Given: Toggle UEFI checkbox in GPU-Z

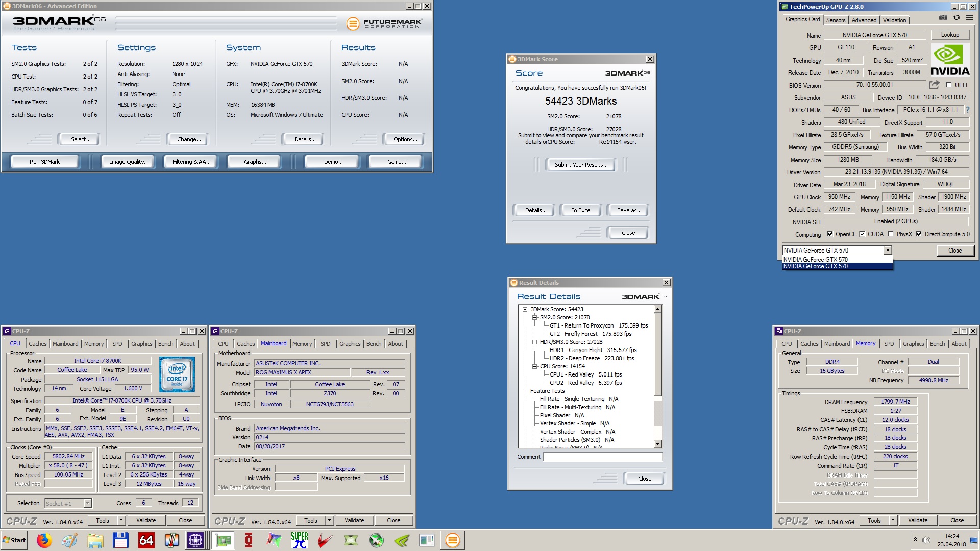Looking at the screenshot, I should (949, 85).
